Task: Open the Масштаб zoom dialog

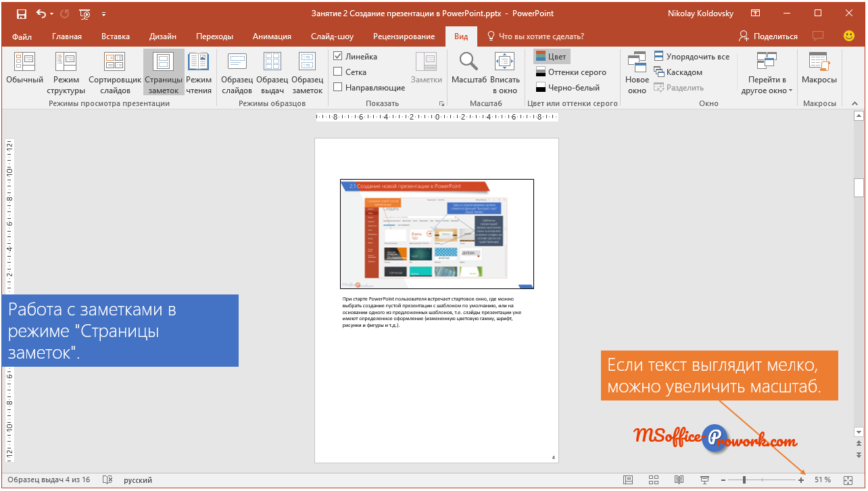Action: (469, 68)
